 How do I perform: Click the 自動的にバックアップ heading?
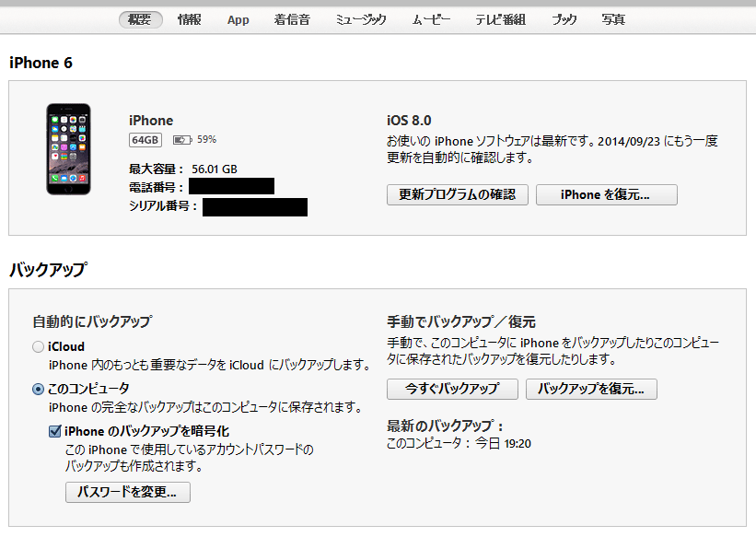click(x=93, y=321)
